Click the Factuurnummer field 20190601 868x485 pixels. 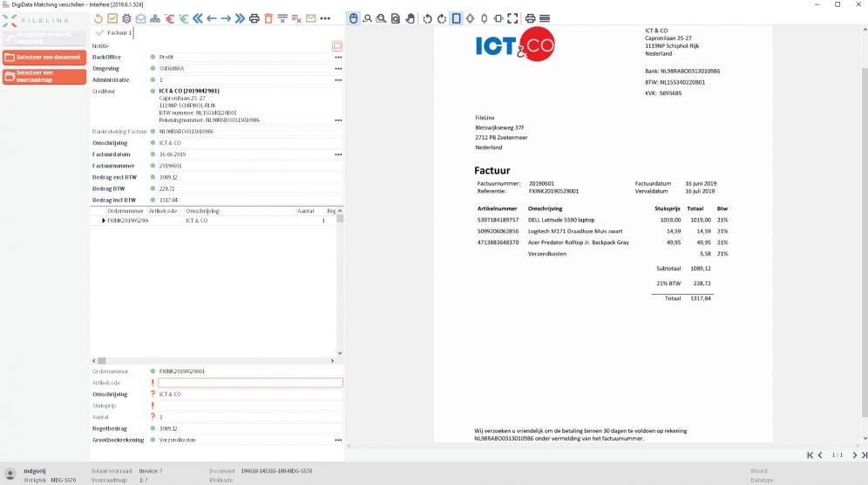click(x=250, y=166)
